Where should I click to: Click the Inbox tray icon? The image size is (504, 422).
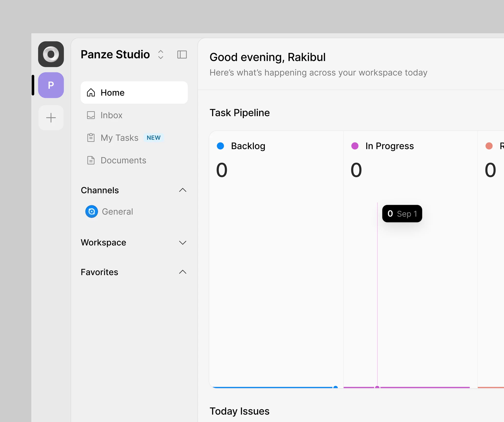click(91, 115)
